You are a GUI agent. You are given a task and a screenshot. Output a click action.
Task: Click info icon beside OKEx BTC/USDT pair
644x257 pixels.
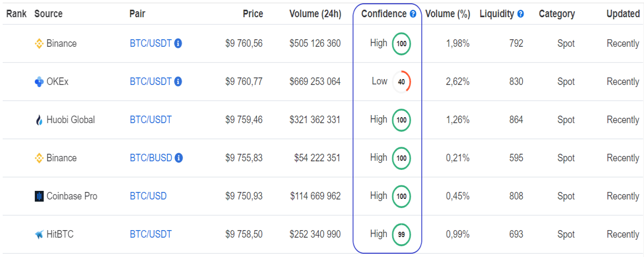tap(178, 82)
